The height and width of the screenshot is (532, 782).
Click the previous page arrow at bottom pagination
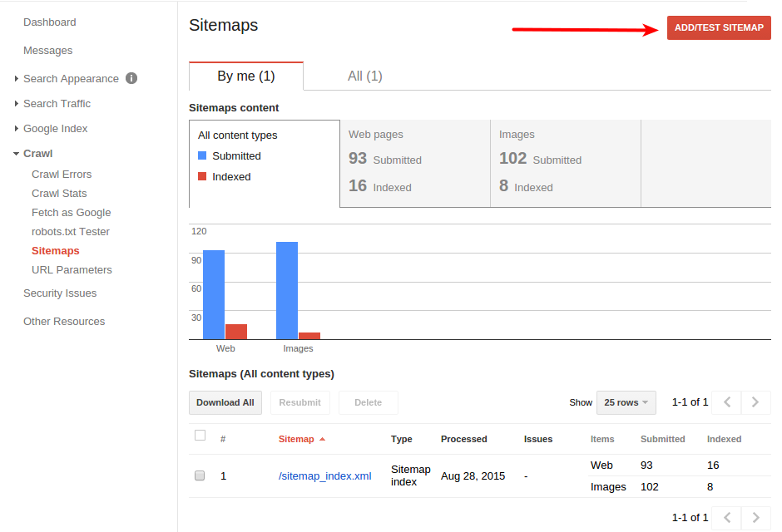coord(725,517)
